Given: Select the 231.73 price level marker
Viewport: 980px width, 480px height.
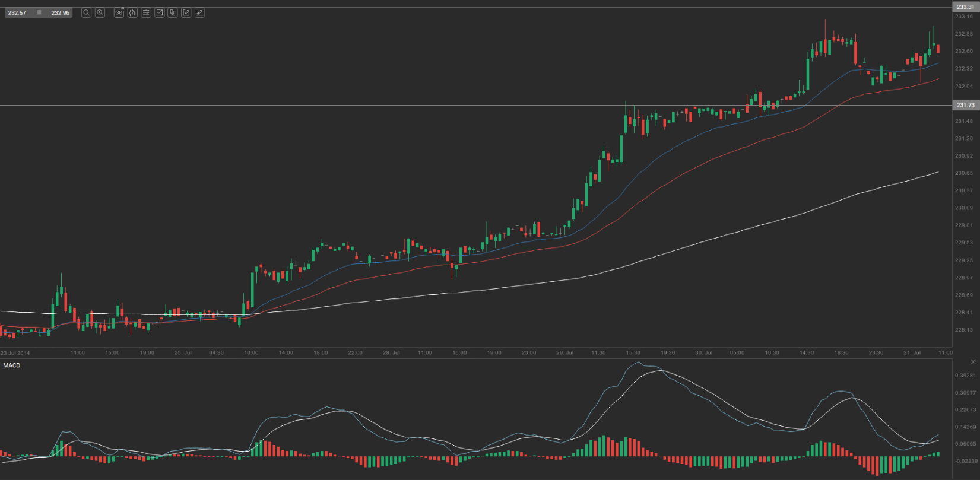Looking at the screenshot, I should coord(965,105).
